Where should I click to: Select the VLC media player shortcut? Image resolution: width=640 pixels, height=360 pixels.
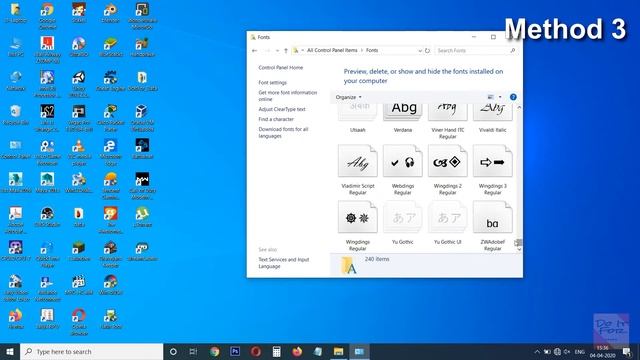point(79,152)
